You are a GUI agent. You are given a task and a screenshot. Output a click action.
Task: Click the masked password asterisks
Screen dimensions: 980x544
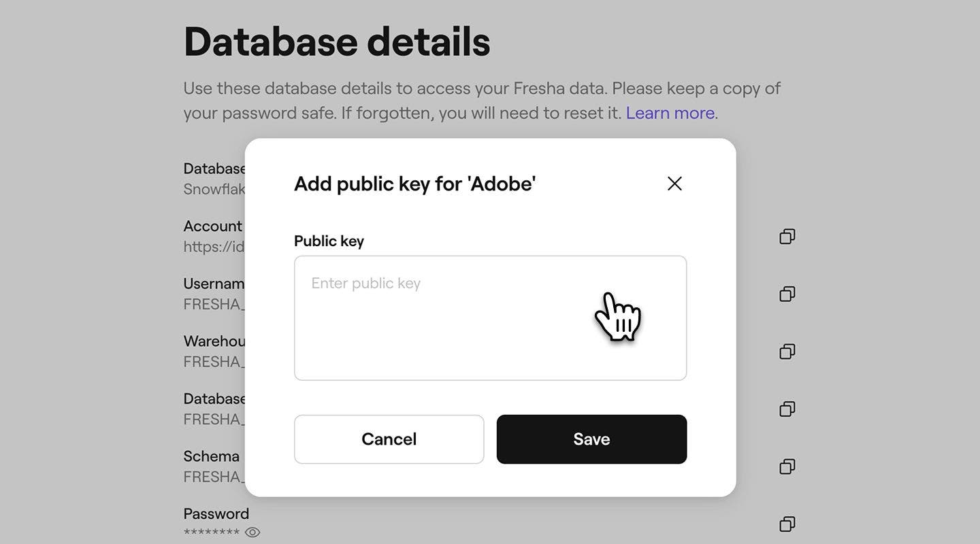[x=212, y=533]
